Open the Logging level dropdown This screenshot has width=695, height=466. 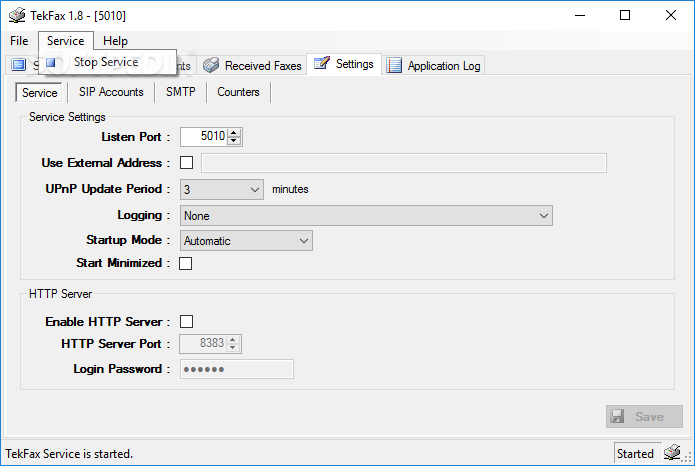pos(366,215)
